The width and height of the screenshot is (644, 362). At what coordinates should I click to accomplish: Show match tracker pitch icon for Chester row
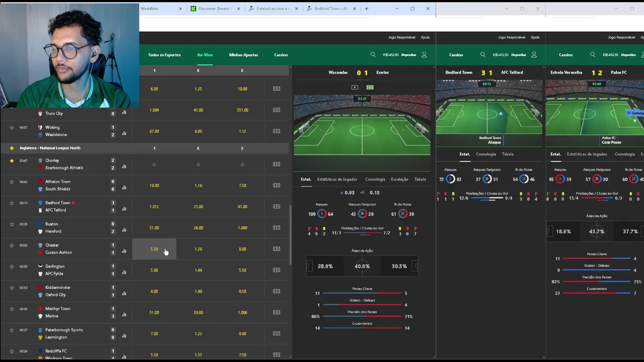(x=276, y=249)
